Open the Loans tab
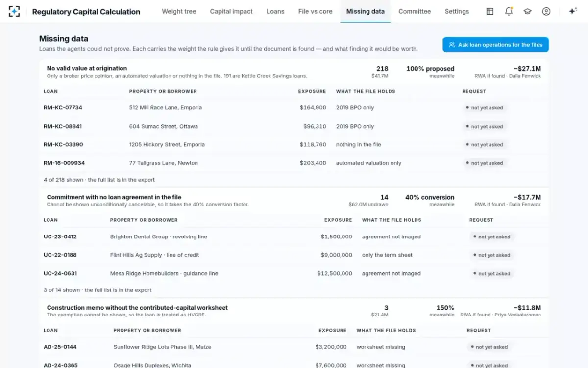588x368 pixels. [275, 11]
